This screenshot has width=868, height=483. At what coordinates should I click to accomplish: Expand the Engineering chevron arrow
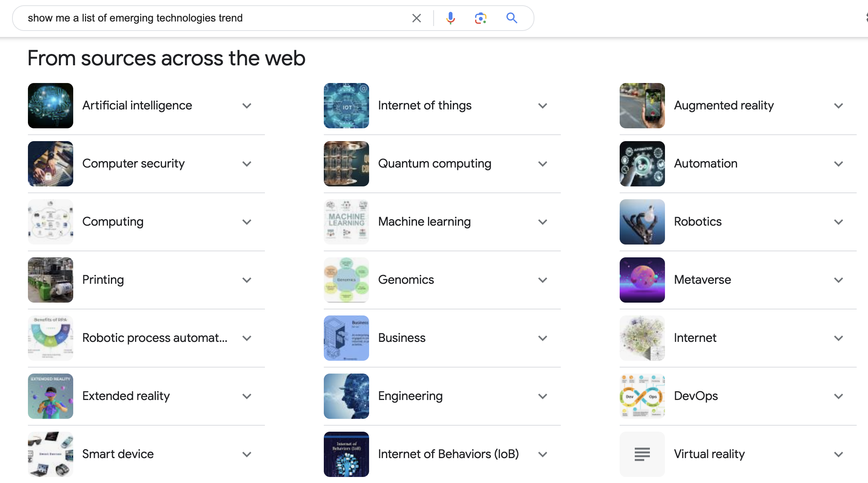coord(543,396)
